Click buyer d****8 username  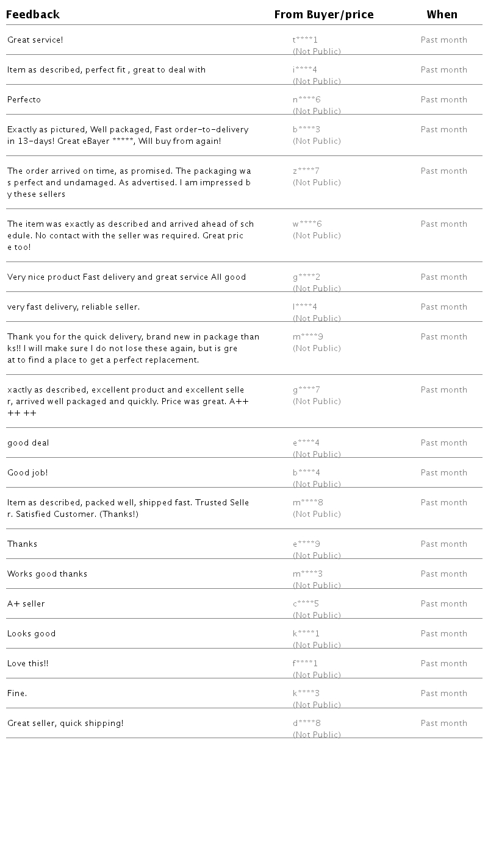(x=306, y=724)
